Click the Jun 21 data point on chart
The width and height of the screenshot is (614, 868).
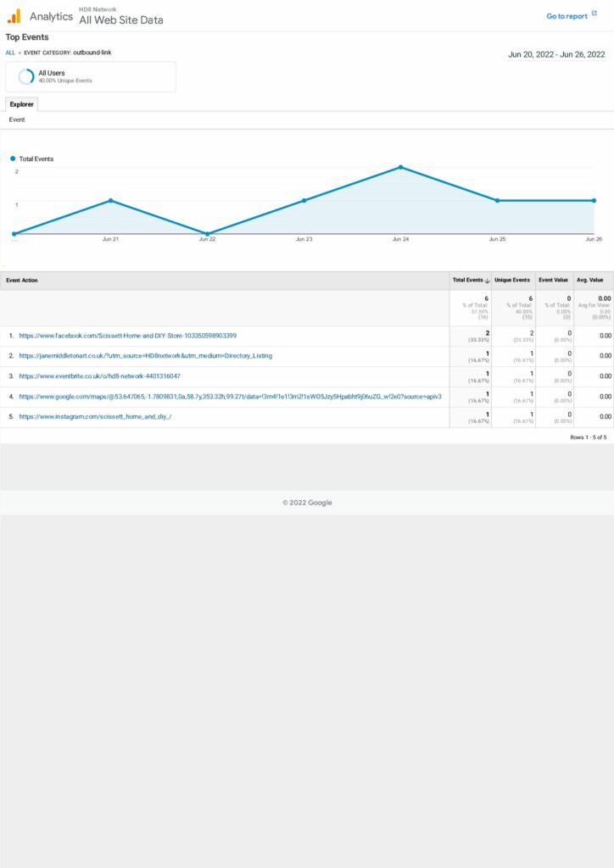[110, 201]
